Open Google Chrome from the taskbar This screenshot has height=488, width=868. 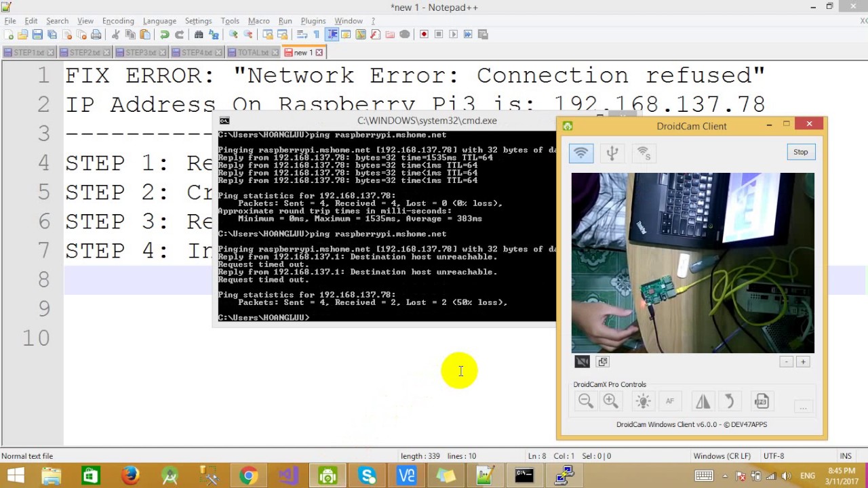tap(248, 476)
